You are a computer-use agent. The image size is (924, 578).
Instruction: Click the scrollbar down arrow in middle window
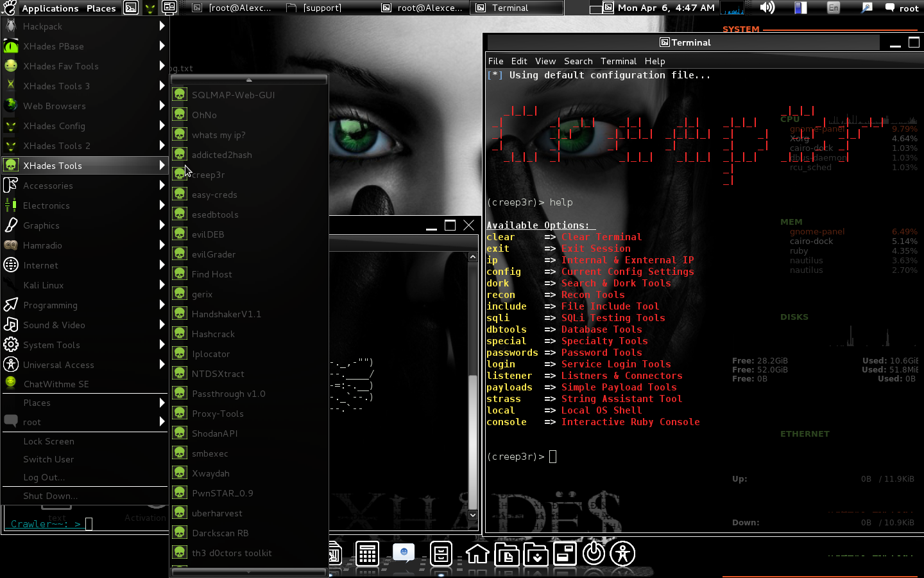[473, 514]
